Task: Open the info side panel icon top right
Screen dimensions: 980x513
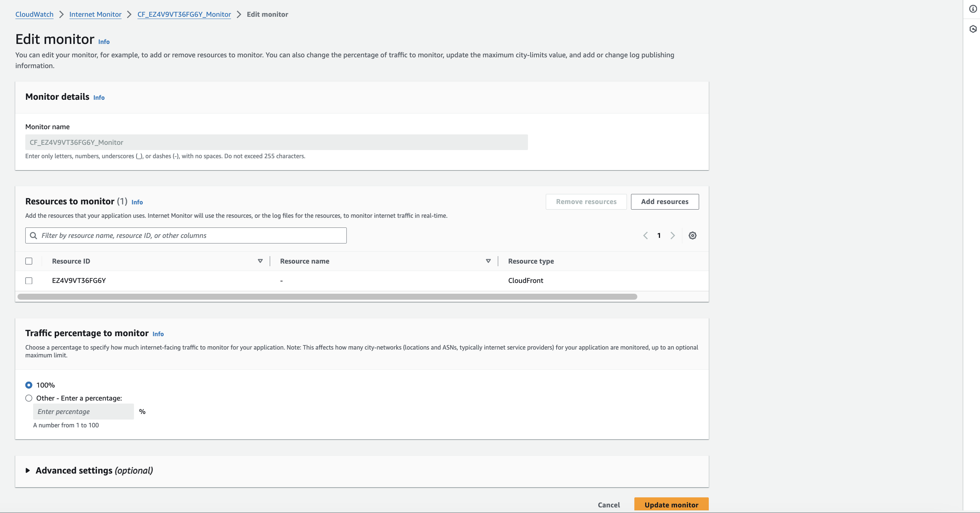Action: tap(973, 9)
